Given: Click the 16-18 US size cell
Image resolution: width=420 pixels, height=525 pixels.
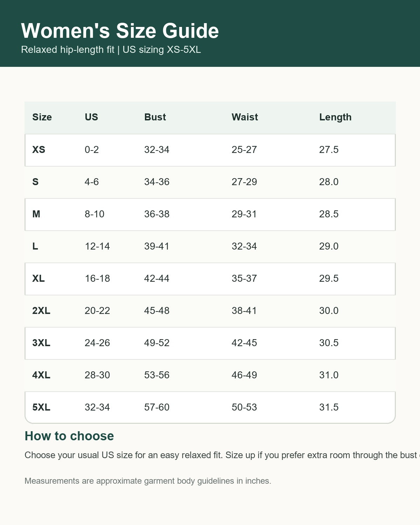Looking at the screenshot, I should (97, 279).
